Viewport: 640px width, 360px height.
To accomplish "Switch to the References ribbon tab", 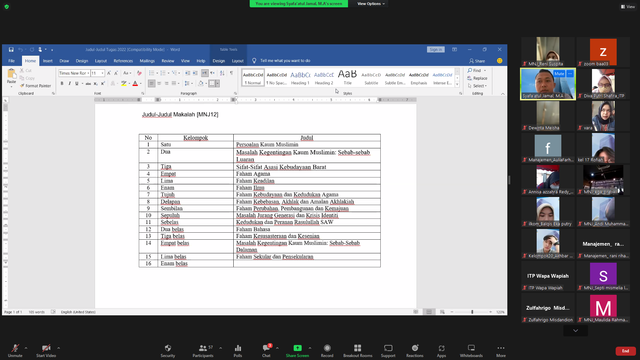I will (x=123, y=61).
